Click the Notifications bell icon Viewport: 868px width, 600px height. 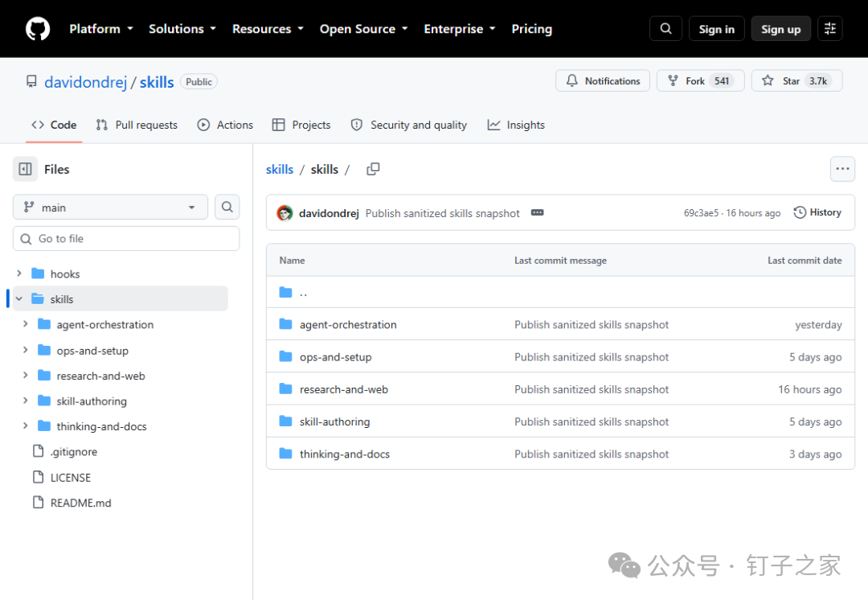pos(572,81)
